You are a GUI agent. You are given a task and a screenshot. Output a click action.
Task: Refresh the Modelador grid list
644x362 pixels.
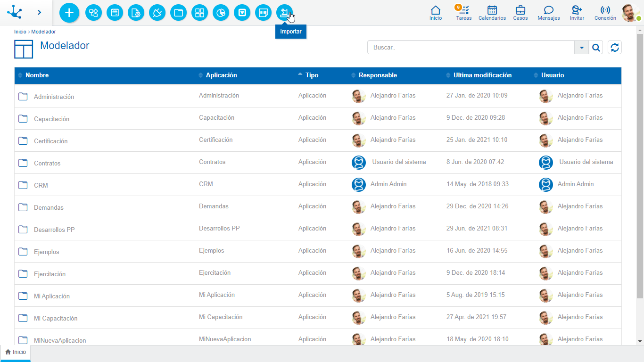(x=614, y=47)
